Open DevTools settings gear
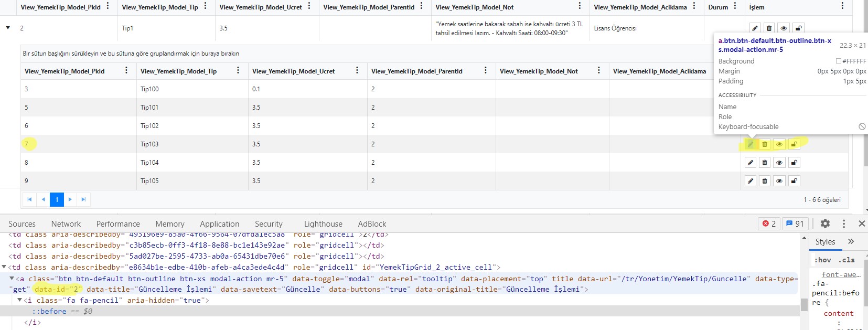The height and width of the screenshot is (330, 868). [x=825, y=223]
